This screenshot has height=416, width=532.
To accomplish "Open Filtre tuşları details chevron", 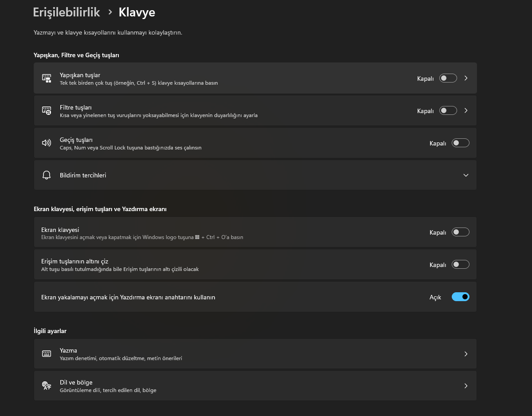I will [x=466, y=110].
